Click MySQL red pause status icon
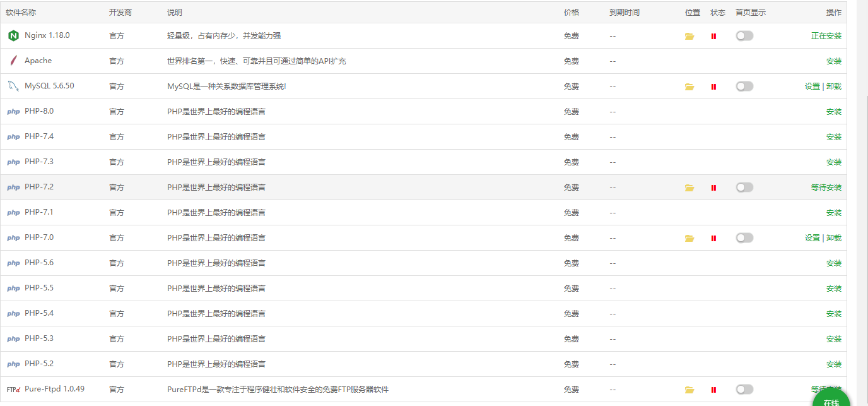 coord(713,87)
